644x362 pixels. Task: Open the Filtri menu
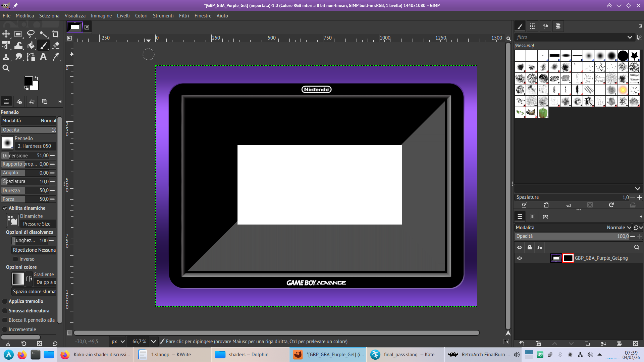click(184, 16)
